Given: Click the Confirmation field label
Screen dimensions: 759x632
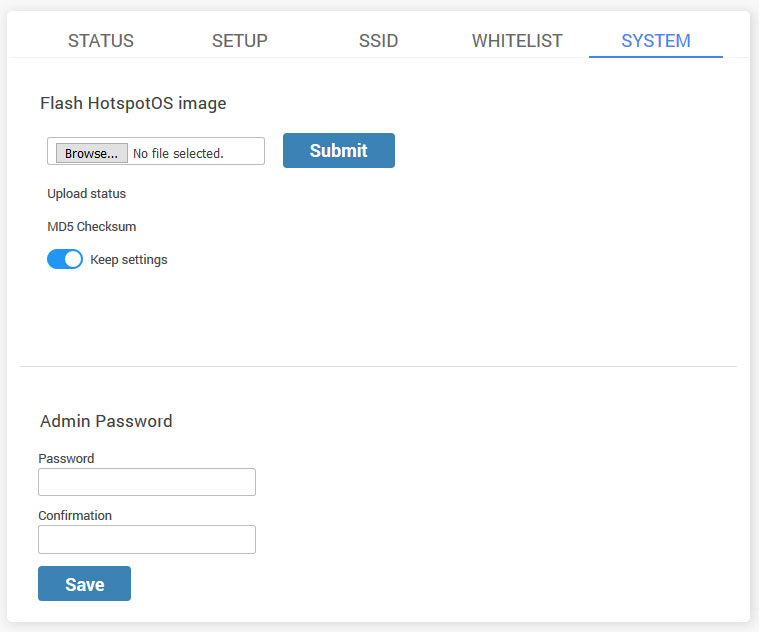Looking at the screenshot, I should pos(75,515).
